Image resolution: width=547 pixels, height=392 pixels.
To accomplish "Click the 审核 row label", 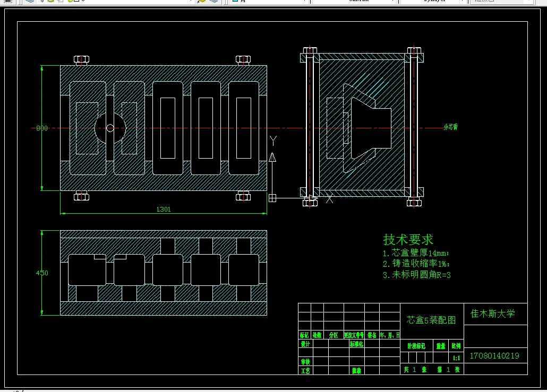I will coord(305,362).
